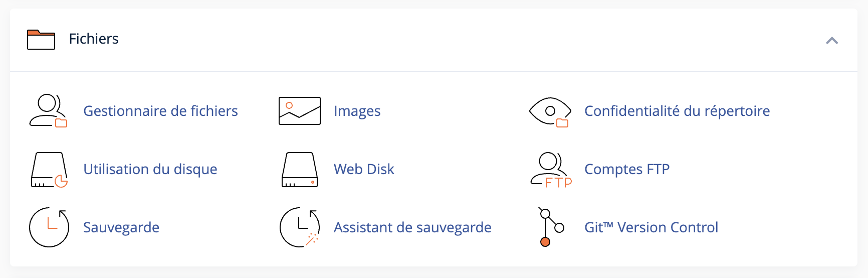The height and width of the screenshot is (278, 868).
Task: Collapse the Fichiers section with chevron
Action: coord(832,41)
